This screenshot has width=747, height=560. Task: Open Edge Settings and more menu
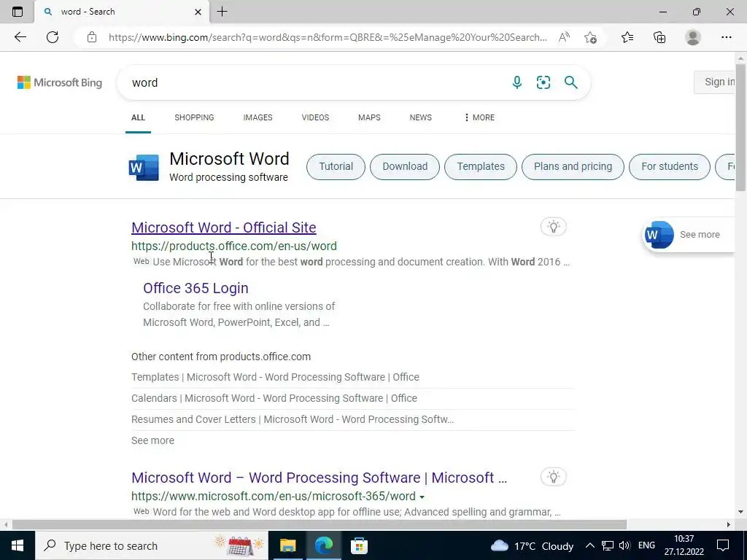726,37
